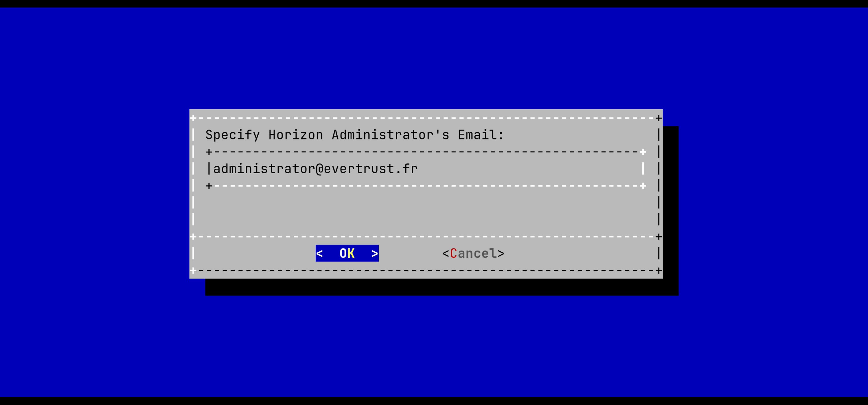Click the "Specify Horizon Administrator's Email:" label
The width and height of the screenshot is (868, 405).
[x=355, y=135]
